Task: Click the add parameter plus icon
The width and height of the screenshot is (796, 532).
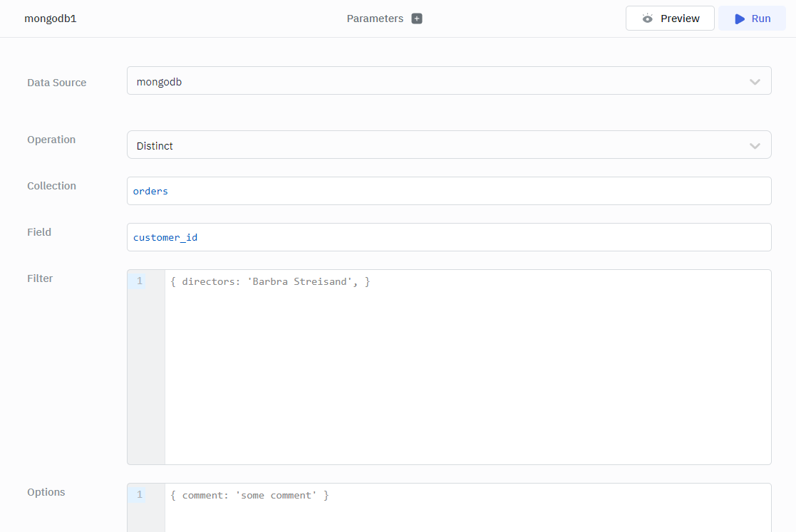Action: 417,19
